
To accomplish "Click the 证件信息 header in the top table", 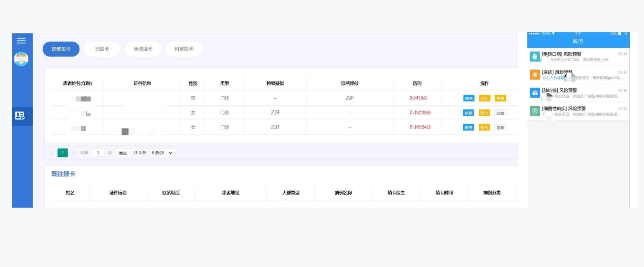I will 142,83.
